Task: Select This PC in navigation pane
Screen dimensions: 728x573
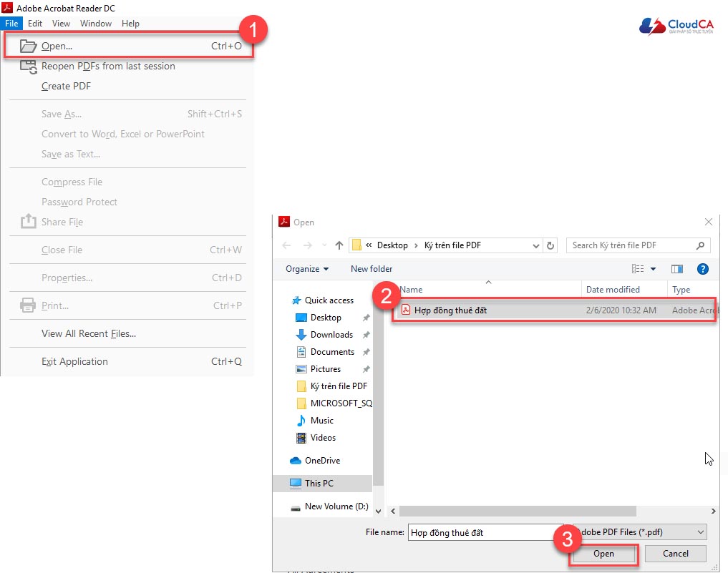Action: [x=322, y=483]
